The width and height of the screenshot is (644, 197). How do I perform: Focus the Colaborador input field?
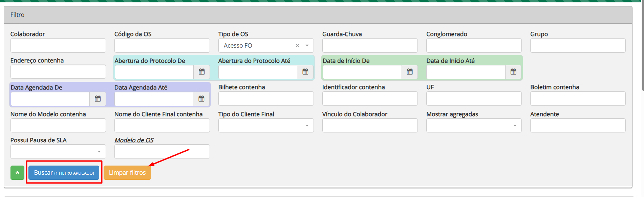[x=58, y=46]
